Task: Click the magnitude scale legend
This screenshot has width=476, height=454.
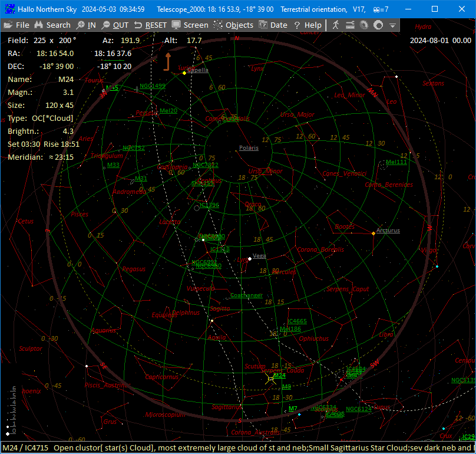Action: tap(12, 410)
